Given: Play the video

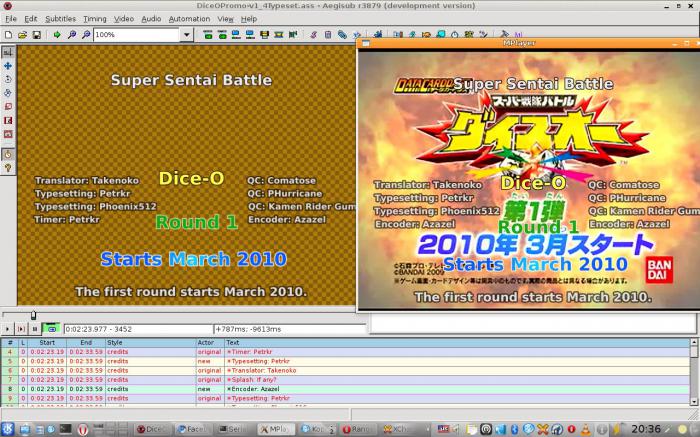Looking at the screenshot, I should [7, 329].
